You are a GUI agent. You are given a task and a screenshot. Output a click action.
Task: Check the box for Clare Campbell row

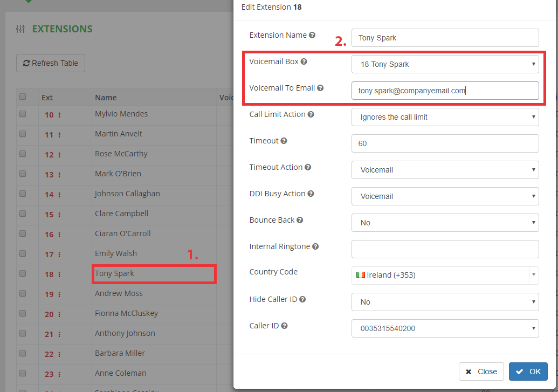click(x=23, y=214)
